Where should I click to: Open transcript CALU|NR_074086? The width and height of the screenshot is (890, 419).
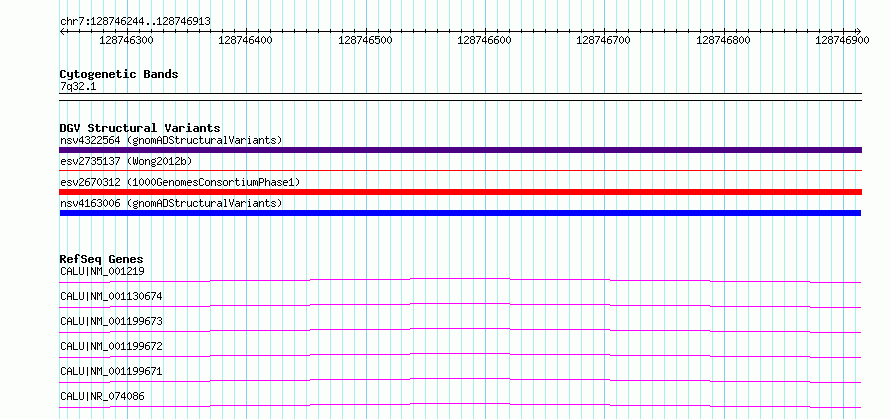click(102, 396)
